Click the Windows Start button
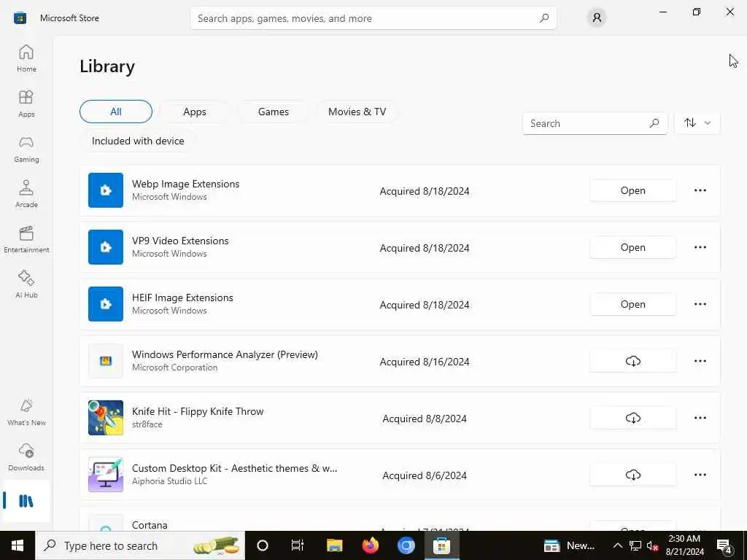Image resolution: width=747 pixels, height=560 pixels. (18, 545)
